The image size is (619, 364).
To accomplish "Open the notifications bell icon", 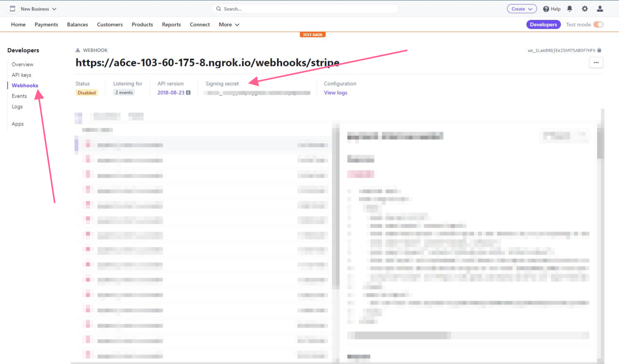I will coord(569,8).
